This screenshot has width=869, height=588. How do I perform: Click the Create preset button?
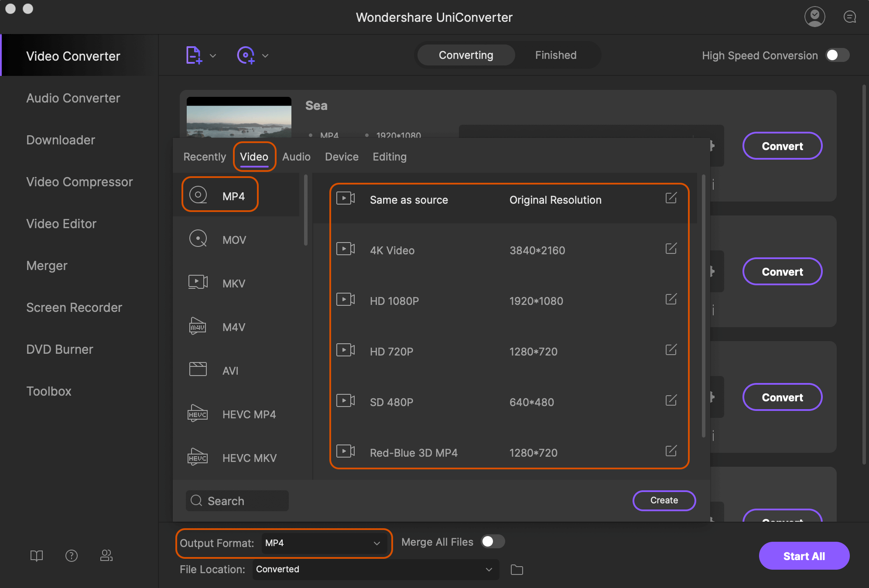point(664,499)
